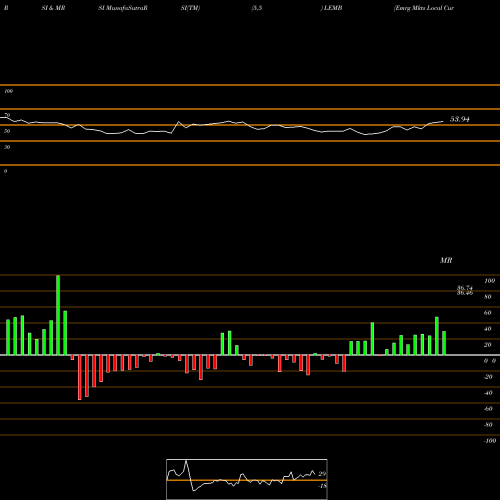
Task: Click the 86.74 value beside MR axis
Action: click(465, 287)
